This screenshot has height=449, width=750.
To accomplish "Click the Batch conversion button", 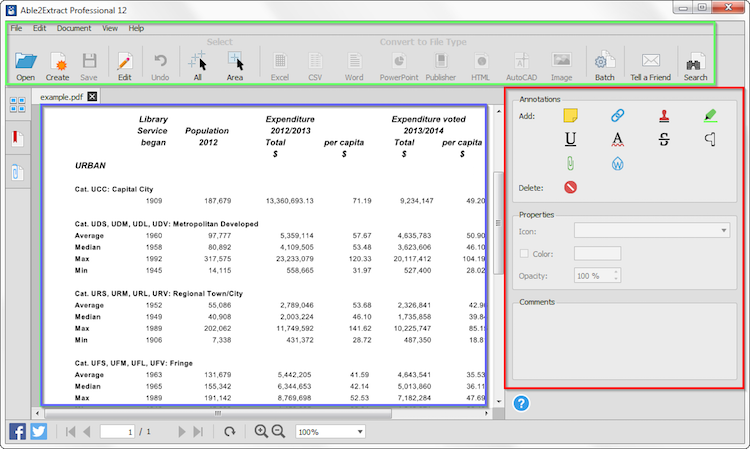I will (x=604, y=66).
